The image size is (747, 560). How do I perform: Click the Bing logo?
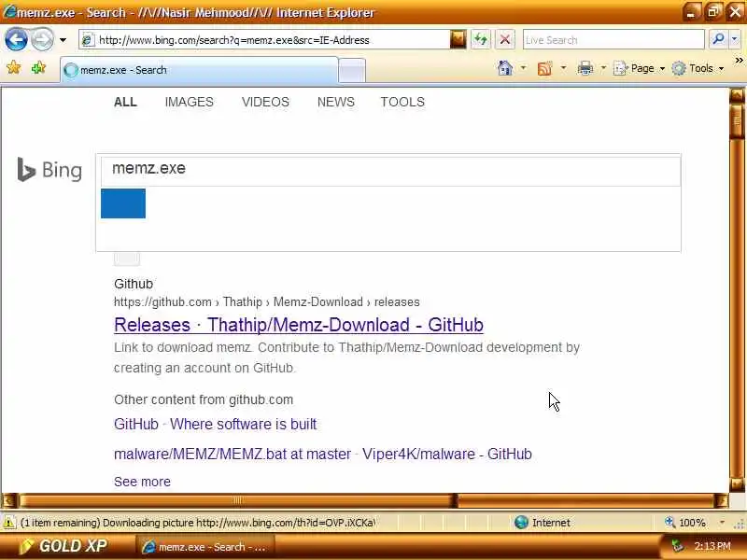pos(49,170)
